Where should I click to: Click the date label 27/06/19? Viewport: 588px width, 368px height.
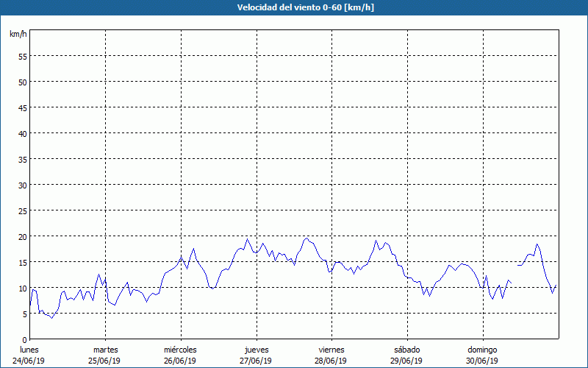tap(256, 361)
